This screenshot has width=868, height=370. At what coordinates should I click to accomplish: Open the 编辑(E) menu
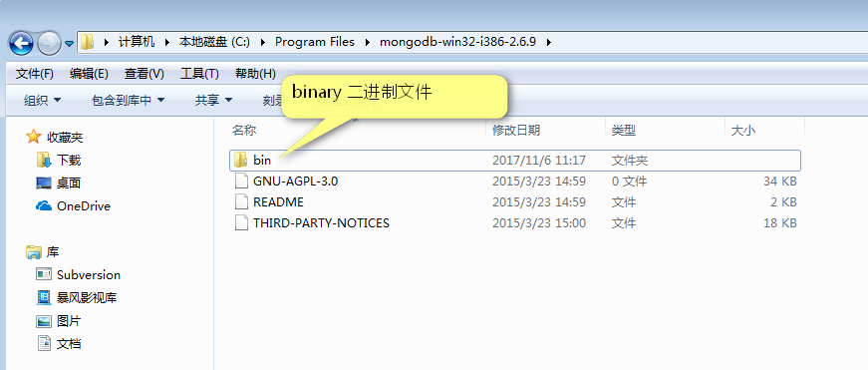tap(89, 74)
